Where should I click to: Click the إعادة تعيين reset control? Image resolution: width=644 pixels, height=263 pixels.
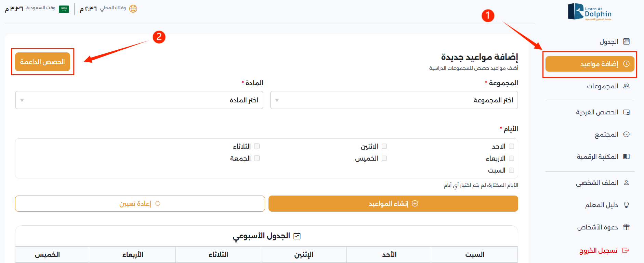click(x=140, y=203)
